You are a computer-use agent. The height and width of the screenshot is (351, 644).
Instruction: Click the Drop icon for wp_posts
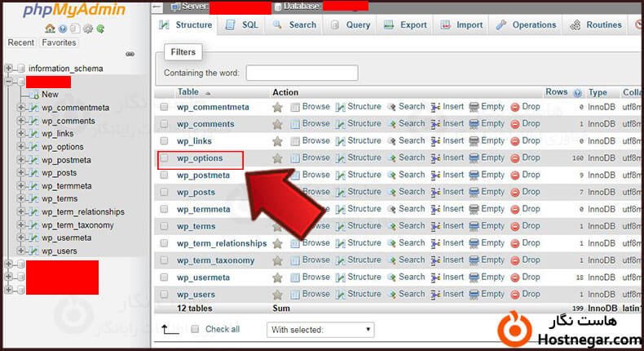click(x=515, y=193)
